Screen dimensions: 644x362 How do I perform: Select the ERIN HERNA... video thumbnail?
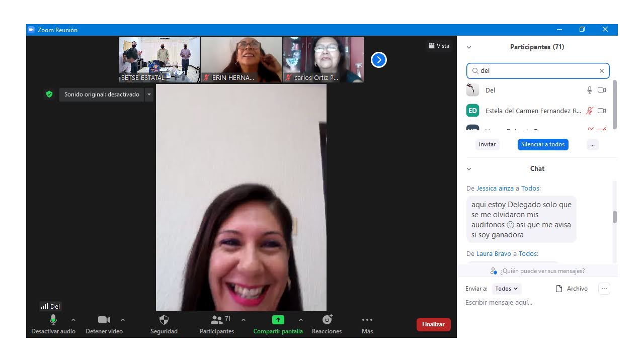[242, 60]
